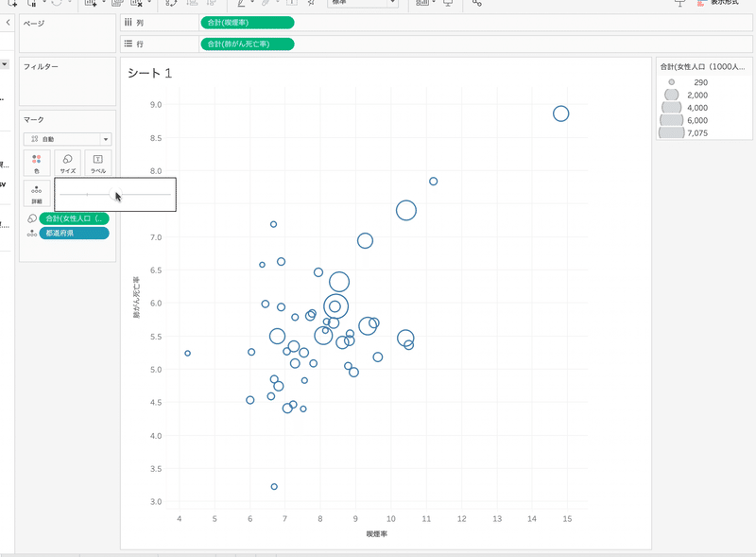Click the size icon beside 合計(女性人口 pill

[32, 218]
